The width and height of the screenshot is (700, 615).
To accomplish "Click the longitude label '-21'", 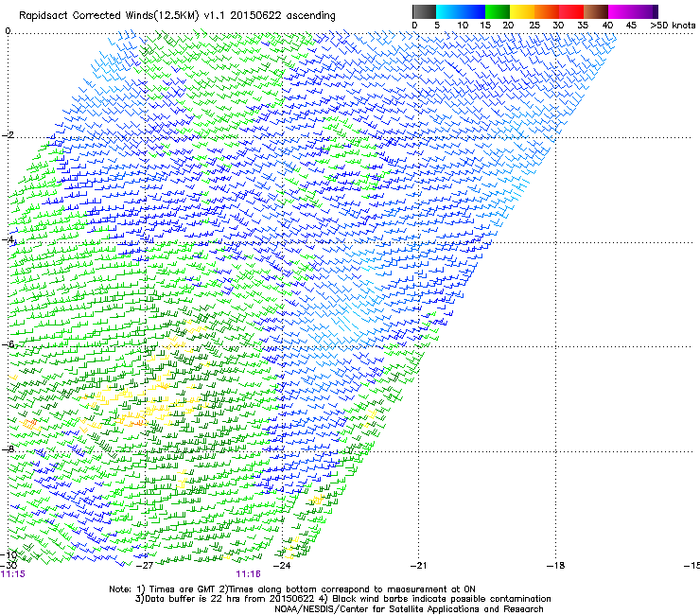I will pos(418,566).
